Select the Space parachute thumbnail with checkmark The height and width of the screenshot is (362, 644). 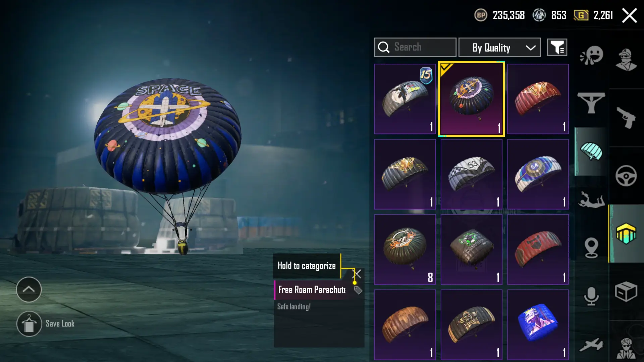pyautogui.click(x=471, y=99)
